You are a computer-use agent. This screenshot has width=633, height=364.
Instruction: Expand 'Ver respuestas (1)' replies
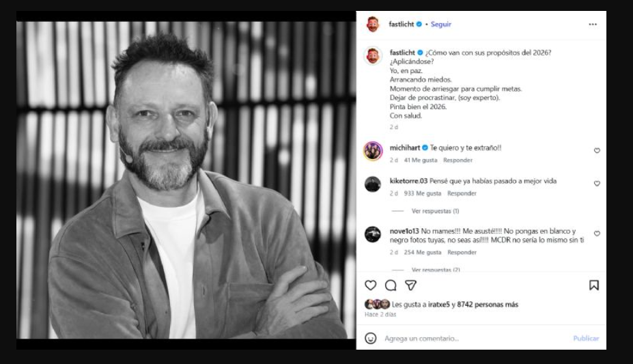435,211
